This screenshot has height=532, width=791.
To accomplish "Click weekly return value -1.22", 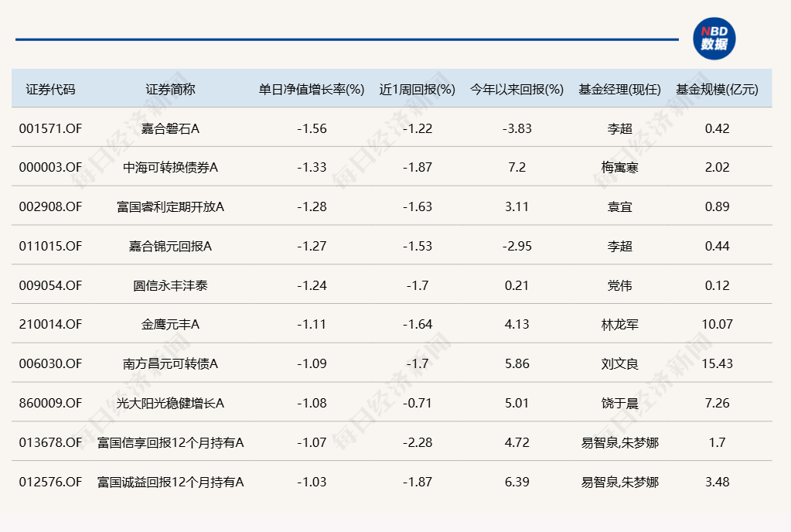I will point(418,128).
